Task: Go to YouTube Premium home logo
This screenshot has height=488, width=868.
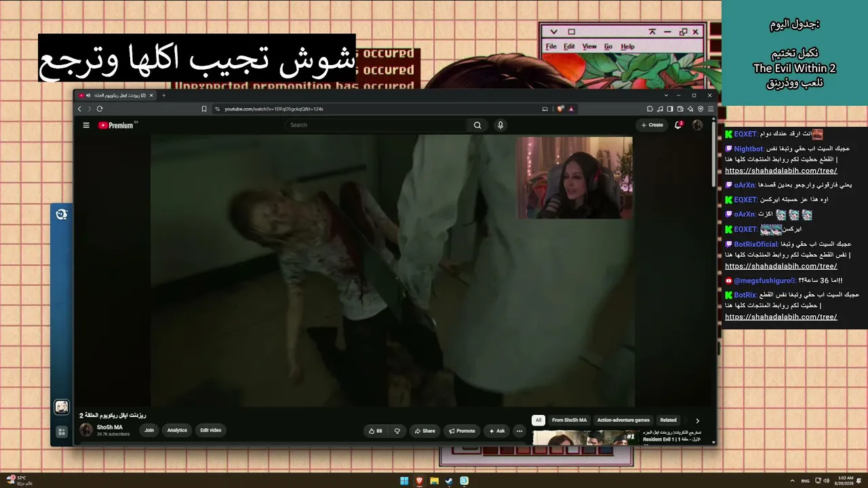Action: coord(116,125)
